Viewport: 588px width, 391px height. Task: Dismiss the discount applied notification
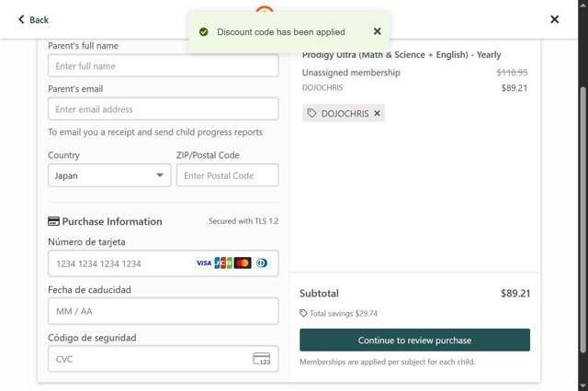[377, 31]
